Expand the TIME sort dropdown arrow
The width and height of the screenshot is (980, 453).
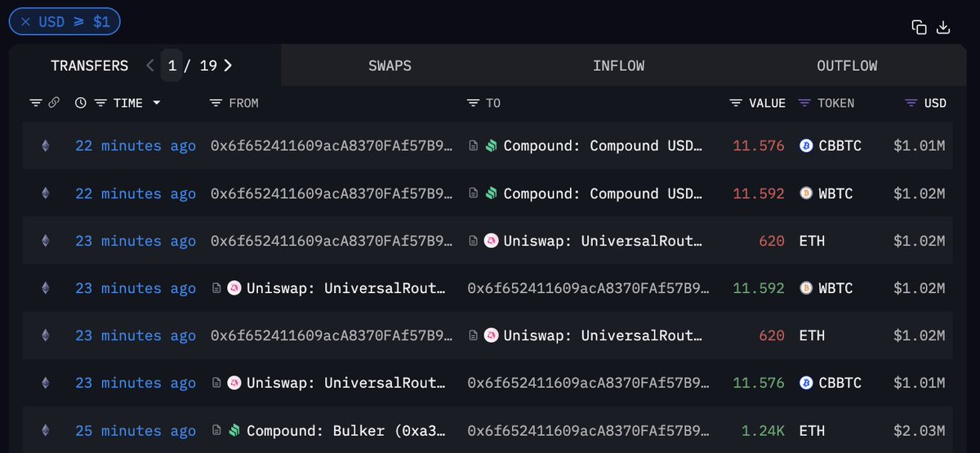pos(156,103)
